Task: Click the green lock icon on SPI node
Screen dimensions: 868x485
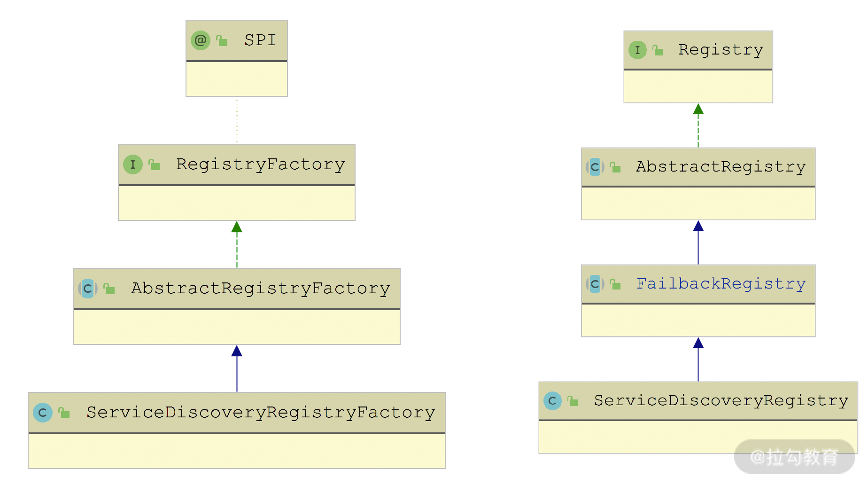Action: [222, 41]
